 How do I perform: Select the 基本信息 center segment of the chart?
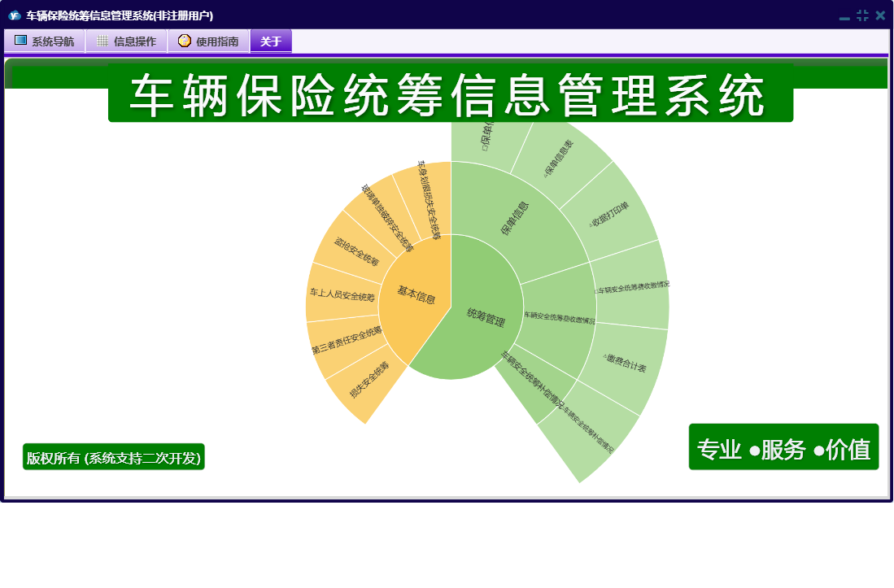tap(416, 295)
